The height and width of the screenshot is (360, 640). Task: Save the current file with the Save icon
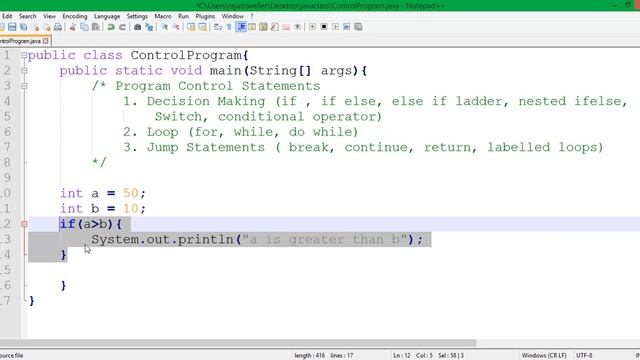pos(12,27)
